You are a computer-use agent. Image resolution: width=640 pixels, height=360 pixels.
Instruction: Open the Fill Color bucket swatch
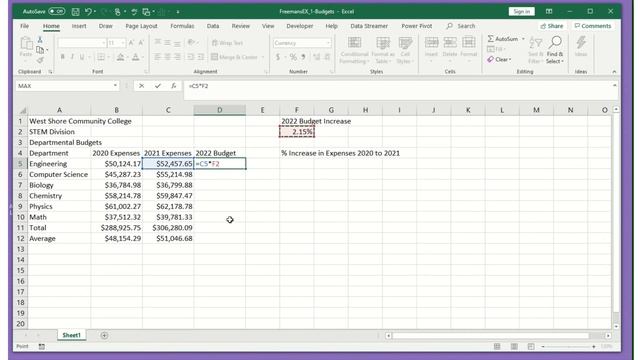tap(120, 57)
